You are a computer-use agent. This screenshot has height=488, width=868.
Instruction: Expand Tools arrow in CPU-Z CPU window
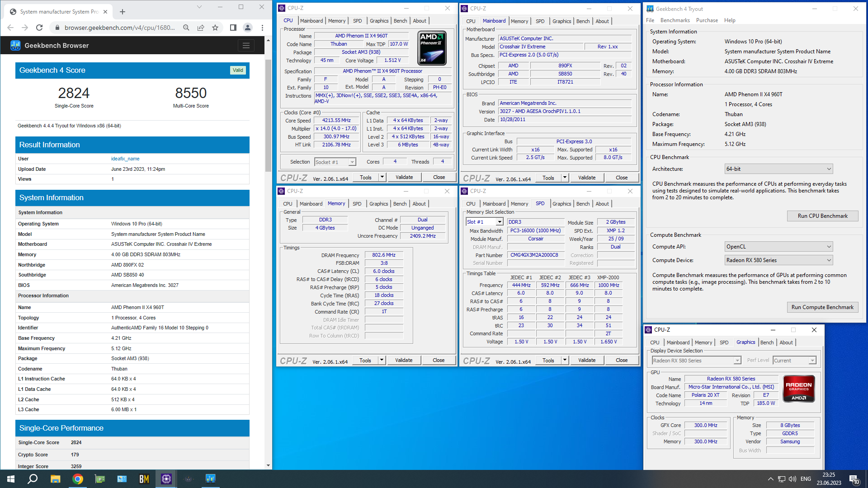click(x=382, y=177)
